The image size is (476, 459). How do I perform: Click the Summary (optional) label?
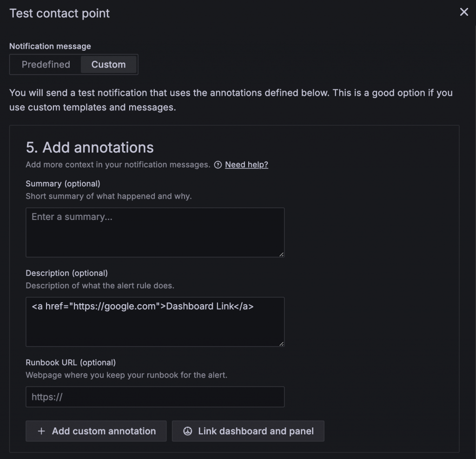pyautogui.click(x=63, y=183)
